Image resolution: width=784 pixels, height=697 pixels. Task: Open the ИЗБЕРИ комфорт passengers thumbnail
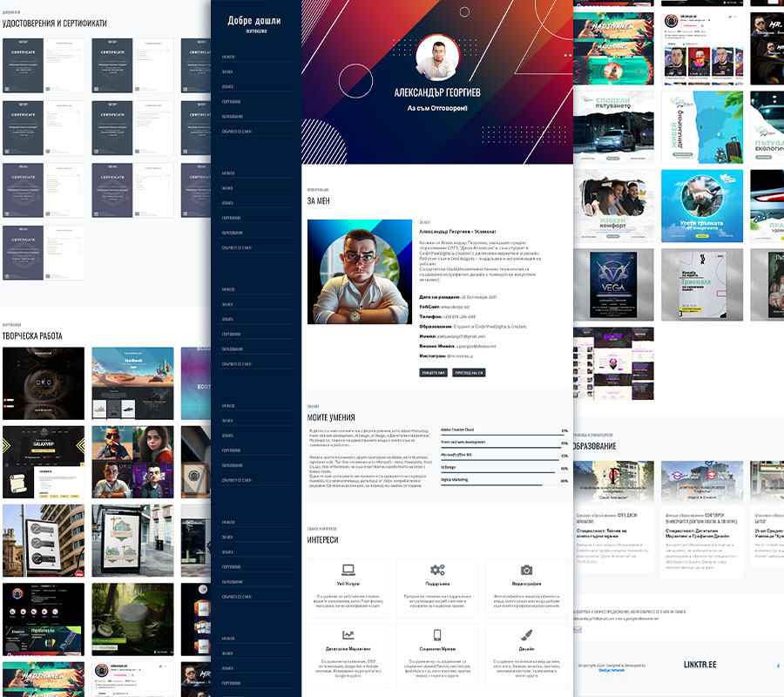(613, 206)
